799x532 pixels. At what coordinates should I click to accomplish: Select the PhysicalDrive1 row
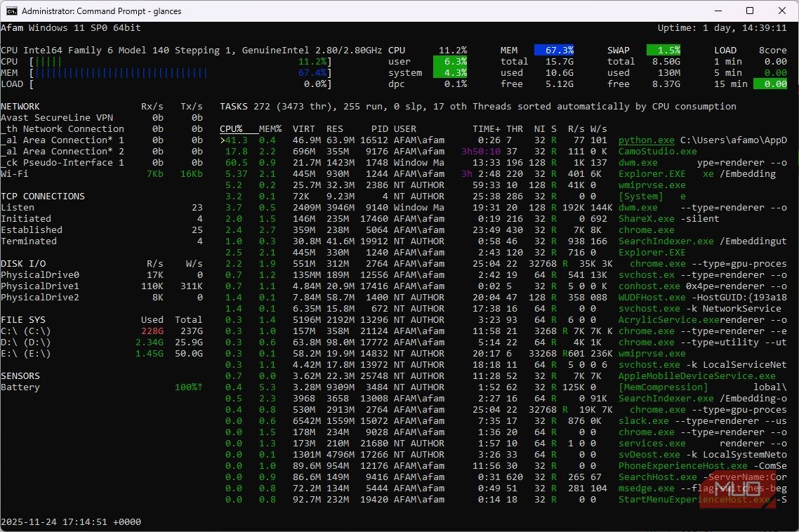point(101,286)
